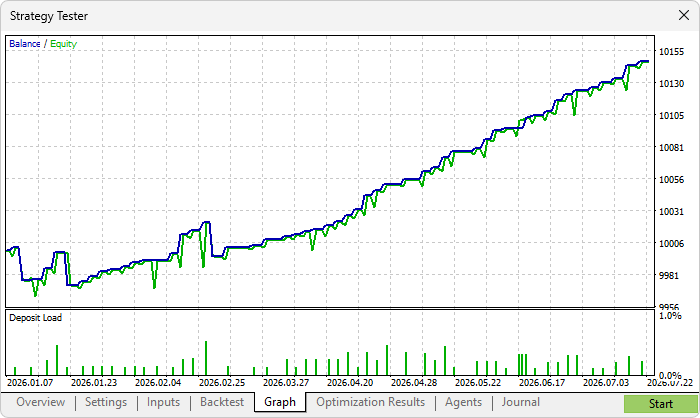700x418 pixels.
Task: Click the 2026.04.20 date label
Action: click(350, 383)
